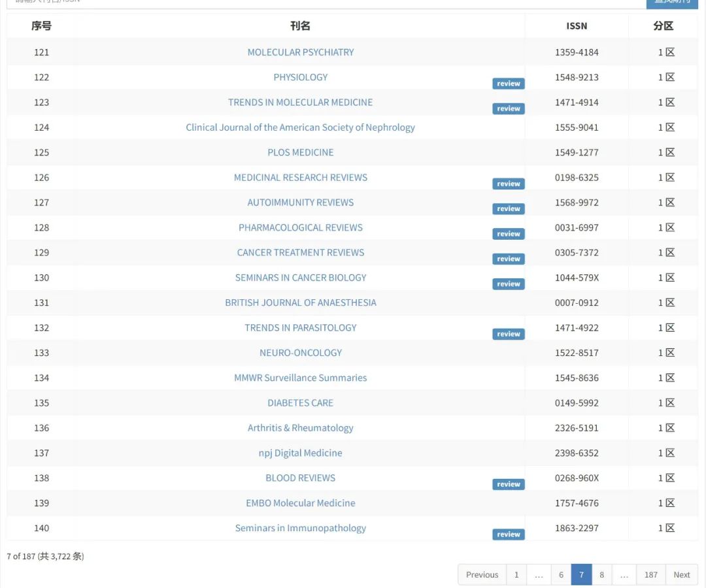Click review badge for PHARMACOLOGICAL REVIEWS
The height and width of the screenshot is (588, 706).
tap(508, 234)
